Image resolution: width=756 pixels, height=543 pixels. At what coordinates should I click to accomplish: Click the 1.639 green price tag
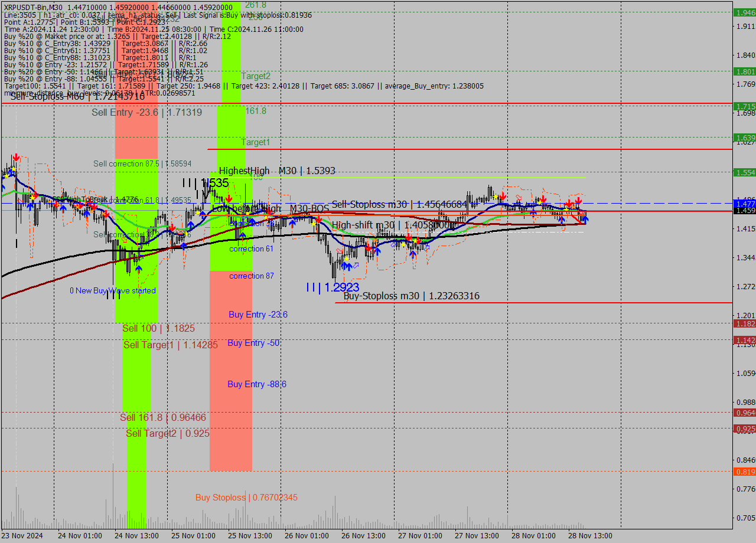745,138
